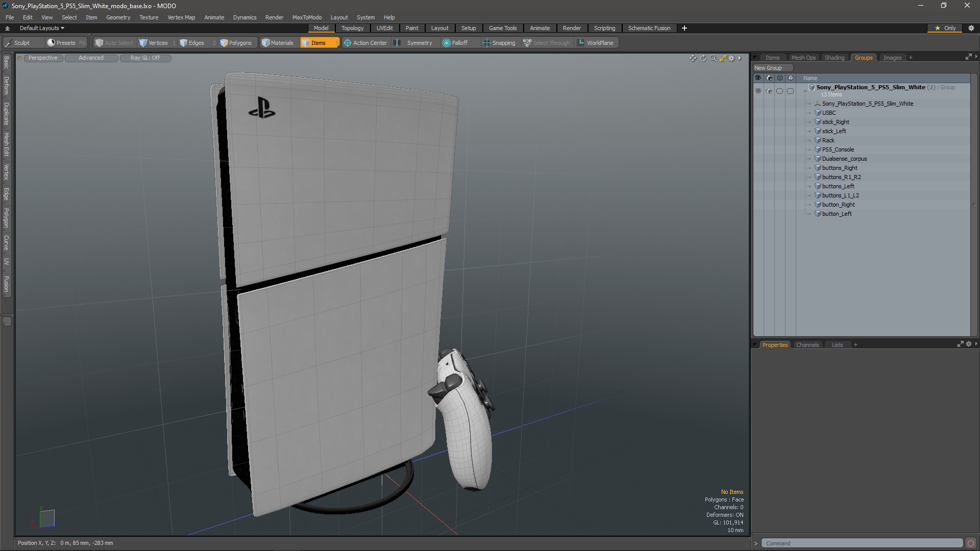
Task: Expand Properties panel menu arrow
Action: 976,344
